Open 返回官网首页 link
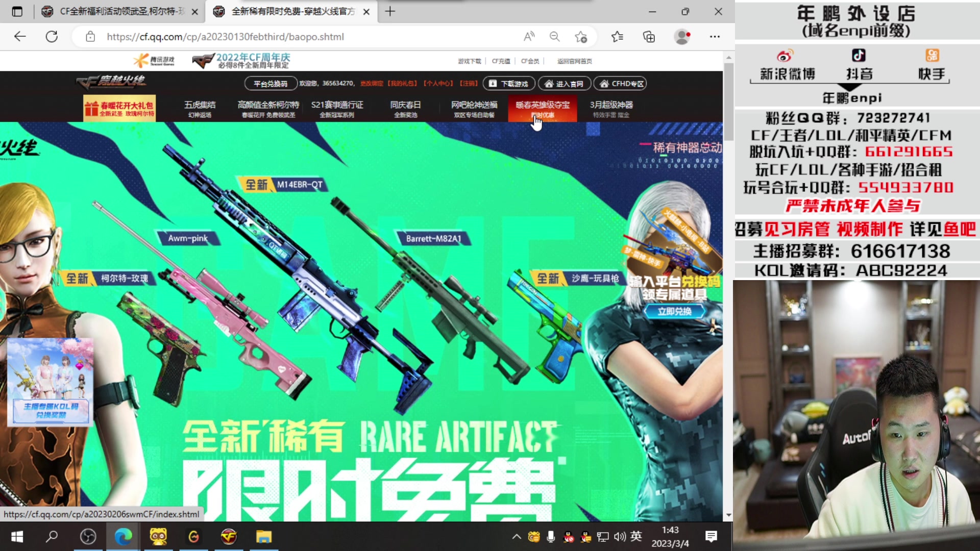This screenshot has height=551, width=980. (x=574, y=61)
